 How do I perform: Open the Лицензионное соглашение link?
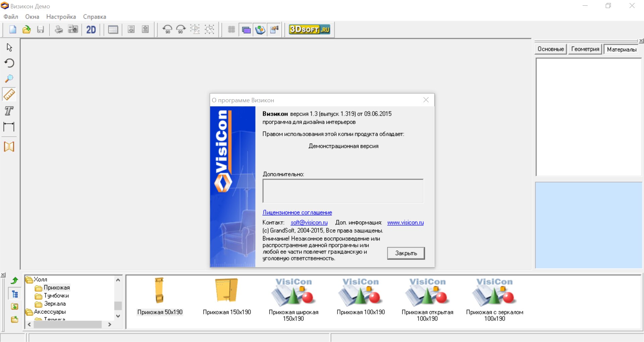[297, 213]
